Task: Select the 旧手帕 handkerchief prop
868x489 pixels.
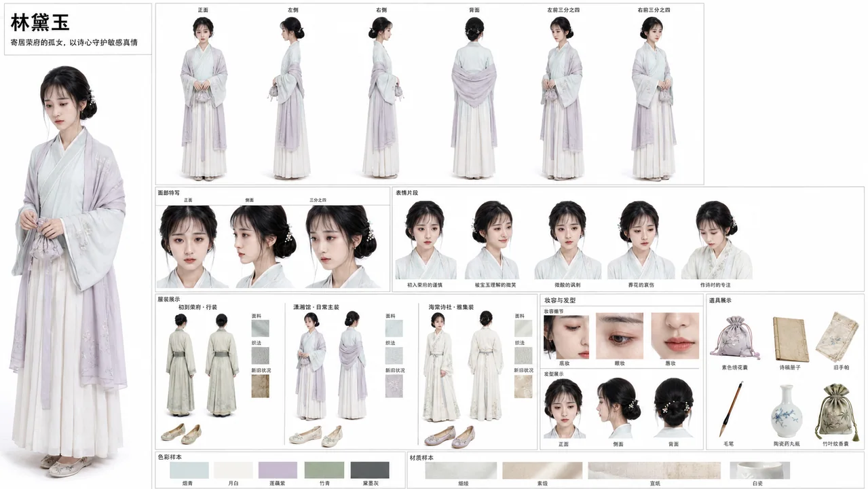Action: 836,336
